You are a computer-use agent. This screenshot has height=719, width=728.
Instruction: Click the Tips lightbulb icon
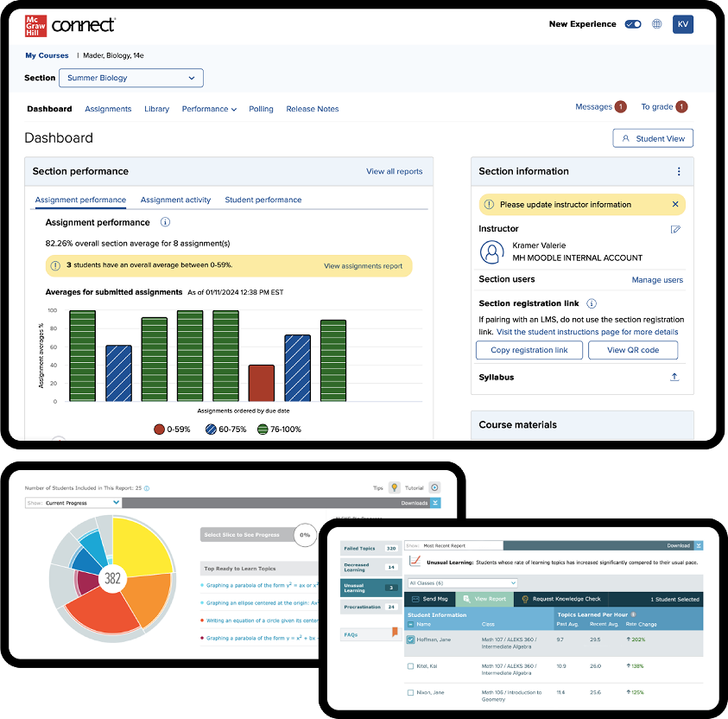tap(394, 487)
